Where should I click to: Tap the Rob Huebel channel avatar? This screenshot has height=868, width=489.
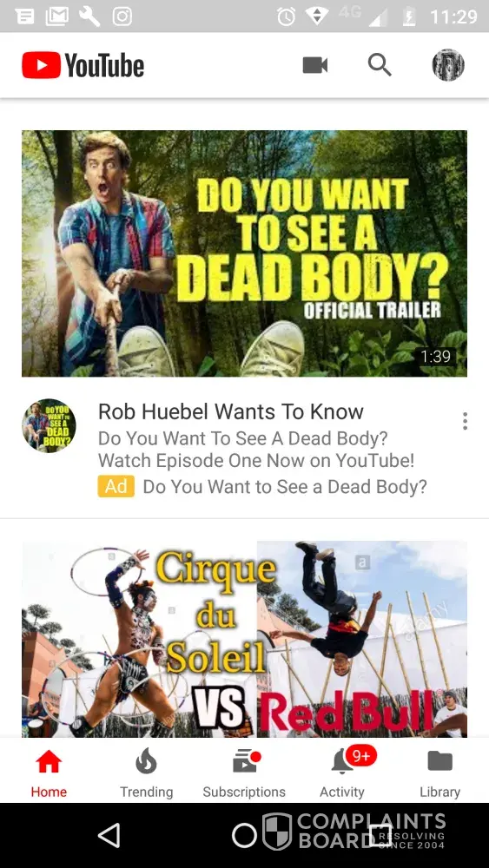(49, 425)
